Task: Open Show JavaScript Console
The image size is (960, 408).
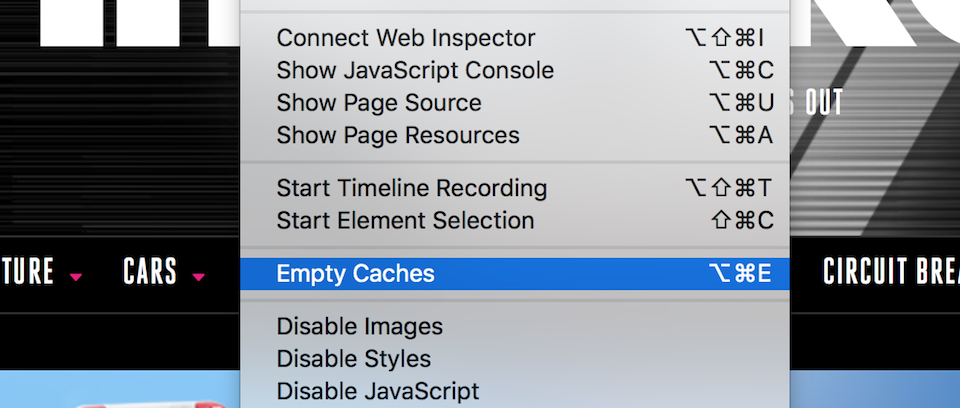Action: coord(514,70)
